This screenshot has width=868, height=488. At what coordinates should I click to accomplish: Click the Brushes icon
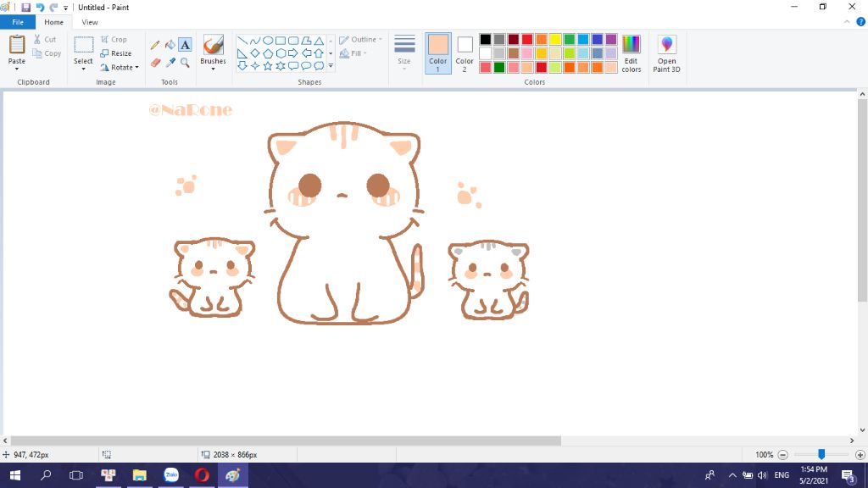(213, 45)
